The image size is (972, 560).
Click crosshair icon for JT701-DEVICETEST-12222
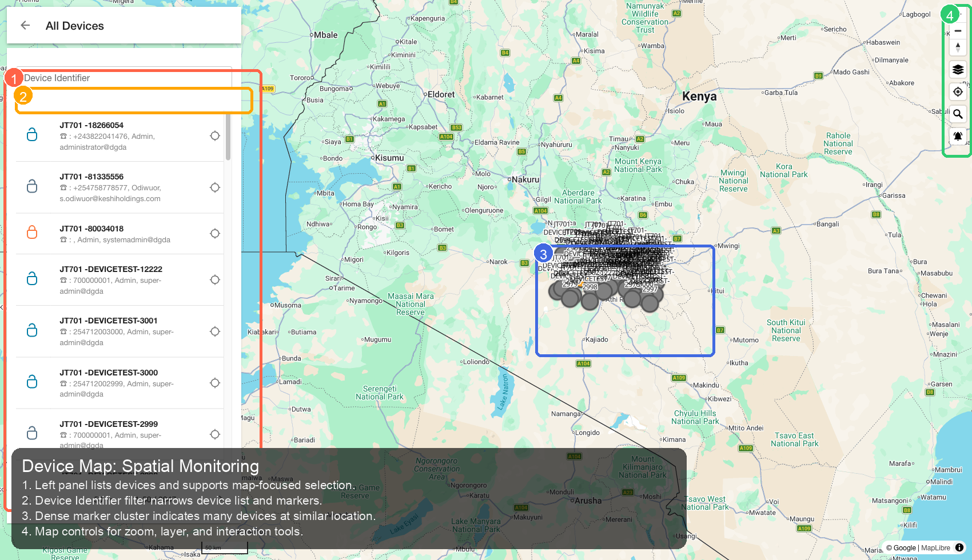click(x=214, y=279)
